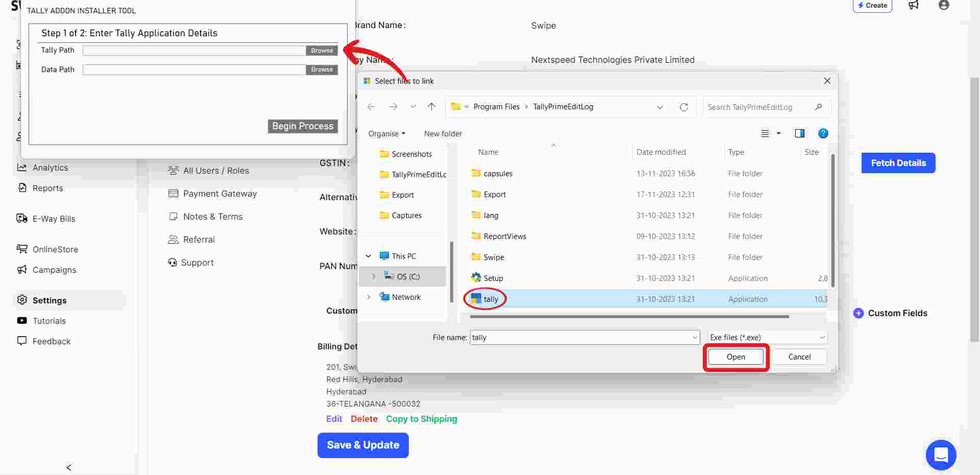This screenshot has height=475, width=980.
Task: Open Reports in Swipe sidebar
Action: tap(41, 188)
